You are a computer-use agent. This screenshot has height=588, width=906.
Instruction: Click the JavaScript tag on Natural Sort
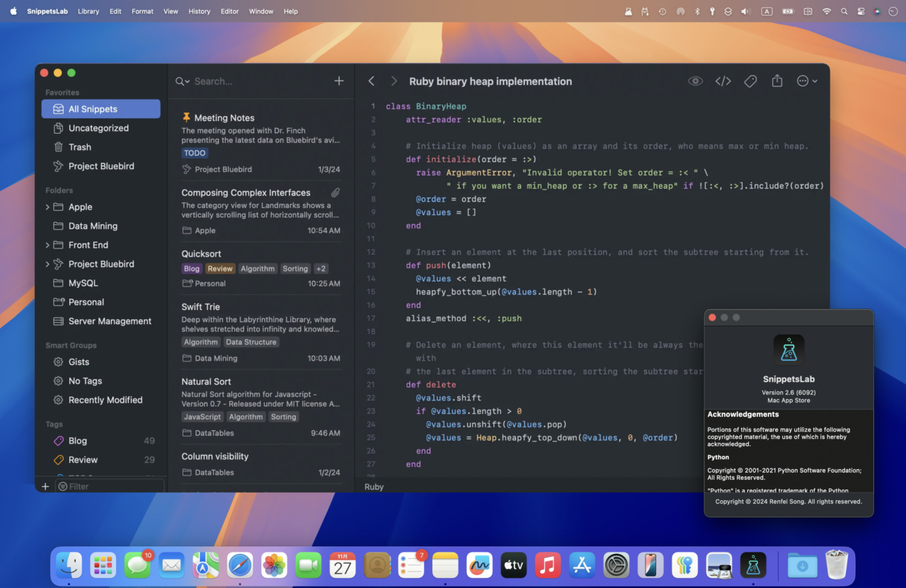[202, 417]
